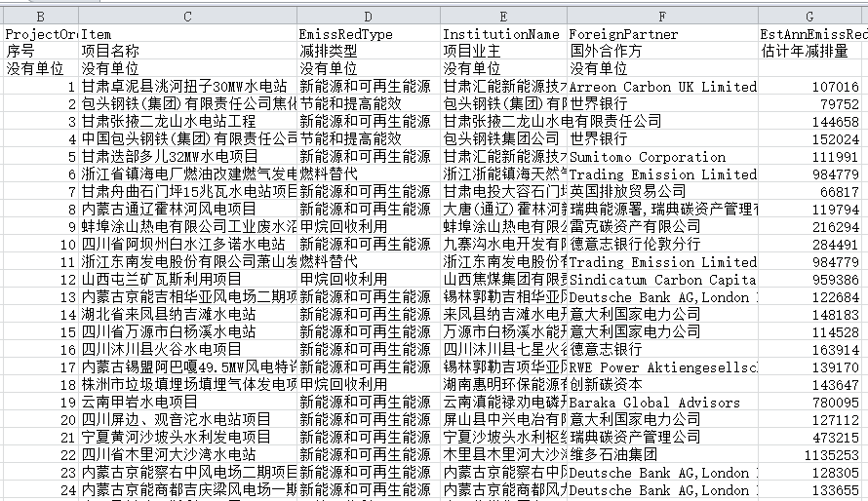Select the value 114528
Viewport: 868px width, 501px height.
pyautogui.click(x=809, y=331)
